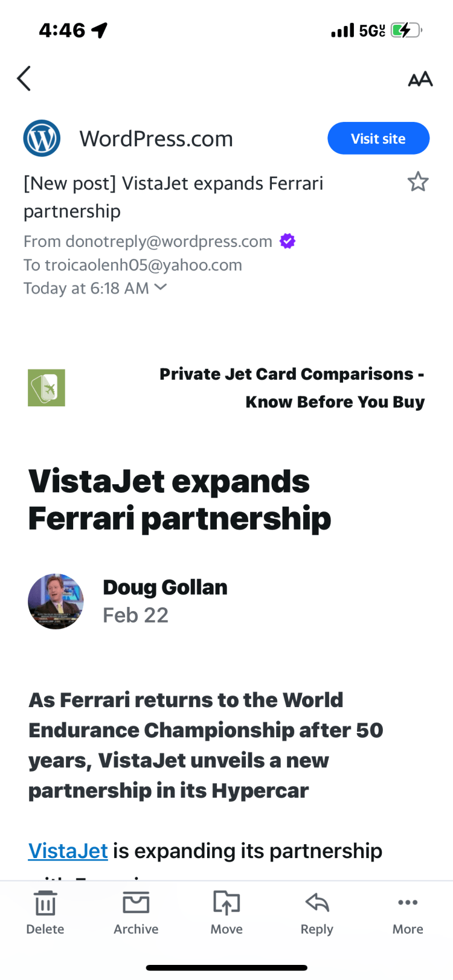The width and height of the screenshot is (453, 980).
Task: Tap the green jet card blog icon
Action: 47,388
